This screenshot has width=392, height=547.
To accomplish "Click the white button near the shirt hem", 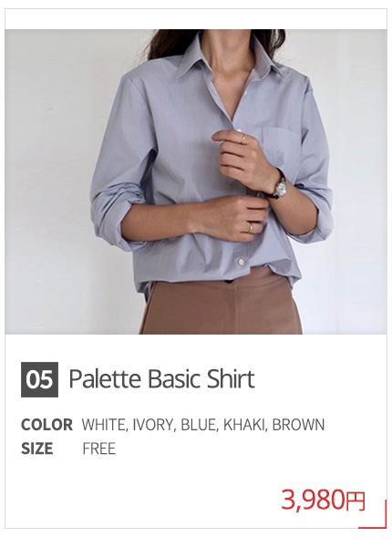I will point(241,261).
